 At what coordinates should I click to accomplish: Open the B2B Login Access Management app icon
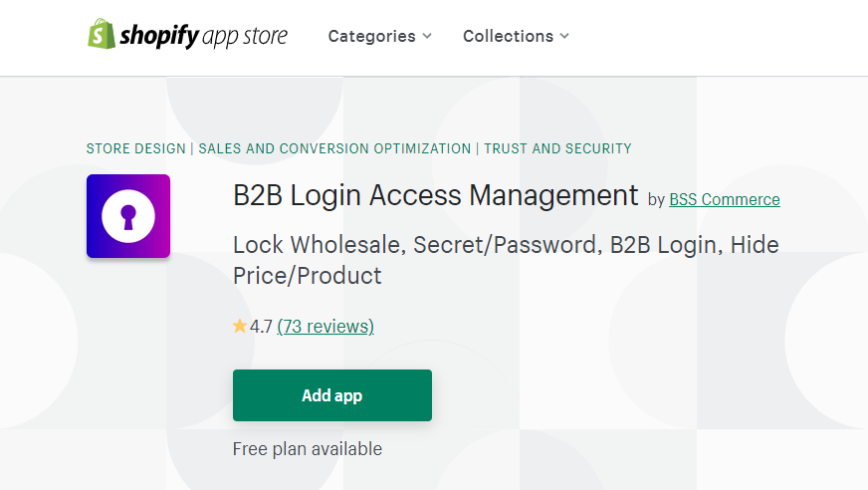pyautogui.click(x=128, y=216)
